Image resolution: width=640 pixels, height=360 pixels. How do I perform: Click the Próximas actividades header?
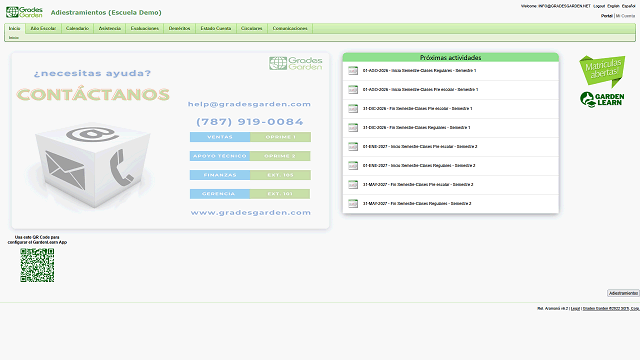click(x=451, y=58)
